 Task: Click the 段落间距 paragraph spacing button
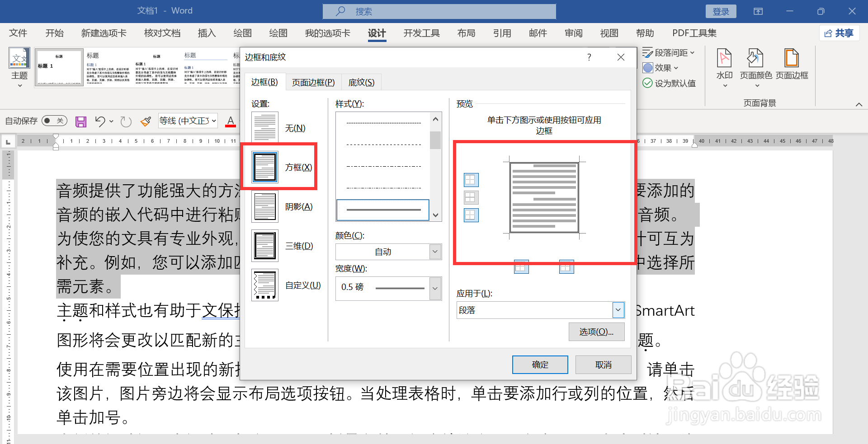(669, 53)
